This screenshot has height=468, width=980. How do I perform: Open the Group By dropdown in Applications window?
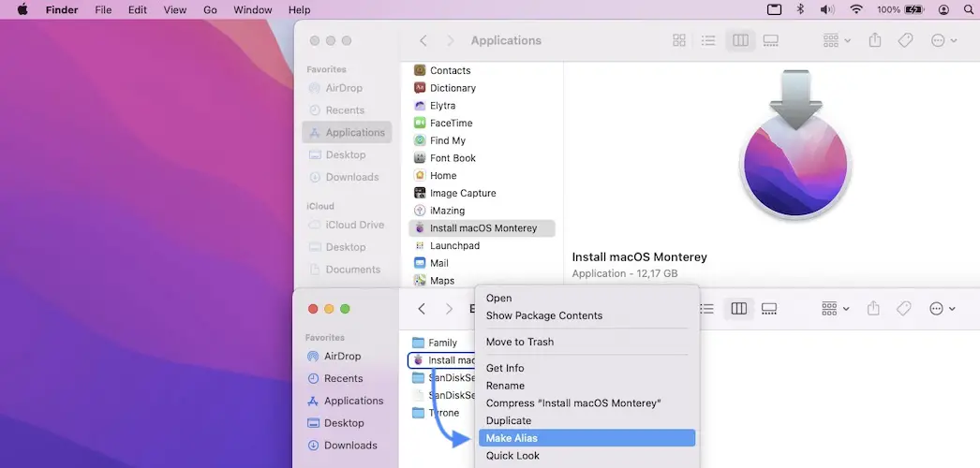836,41
